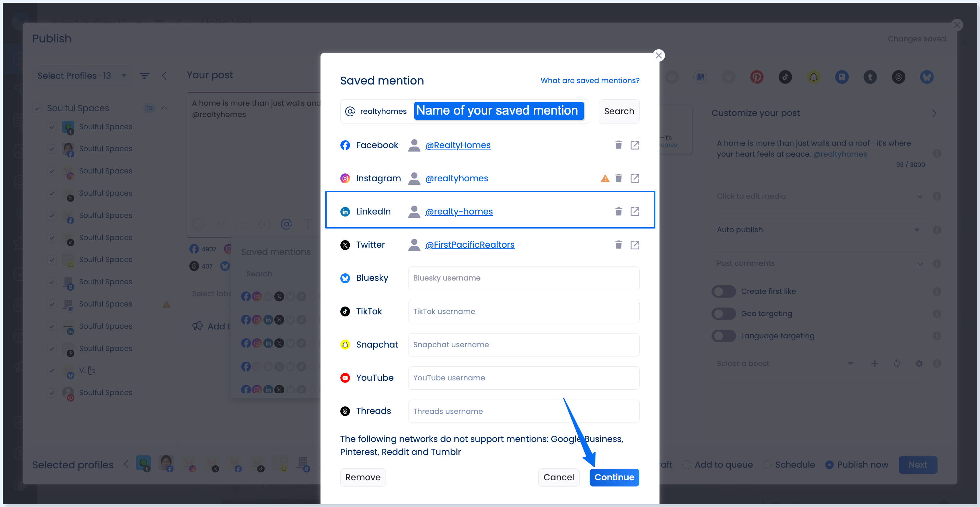The height and width of the screenshot is (507, 980).
Task: Uncheck the last Soulful Spaces Pinterest profile checkbox
Action: tap(52, 393)
